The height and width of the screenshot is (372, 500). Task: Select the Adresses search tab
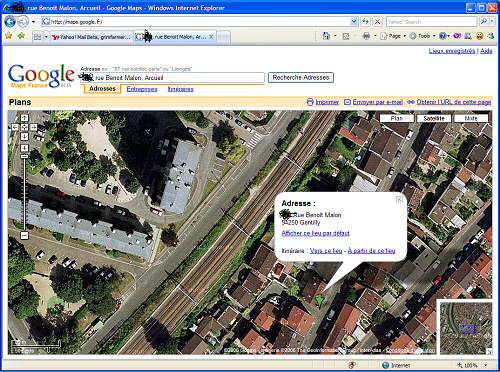coord(102,89)
